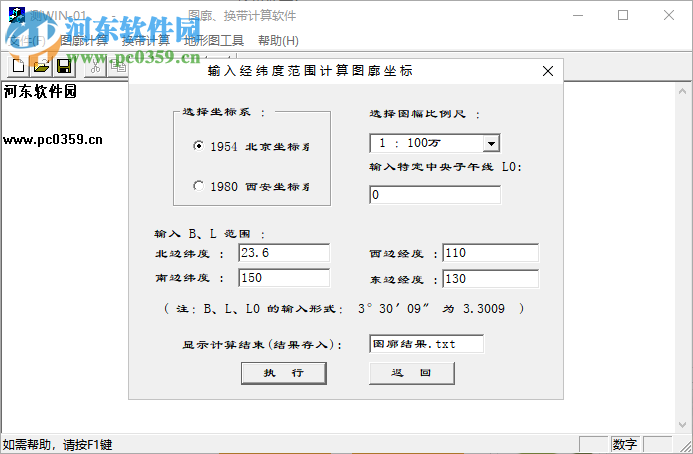Screen dimensions: 693x454
Task: Click the scrollbar up arrow
Action: point(682,91)
